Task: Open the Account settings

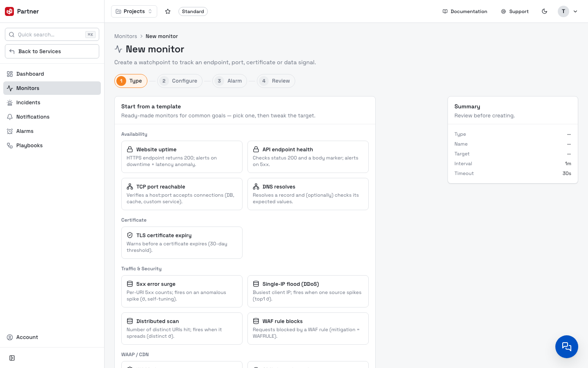Action: (52, 337)
